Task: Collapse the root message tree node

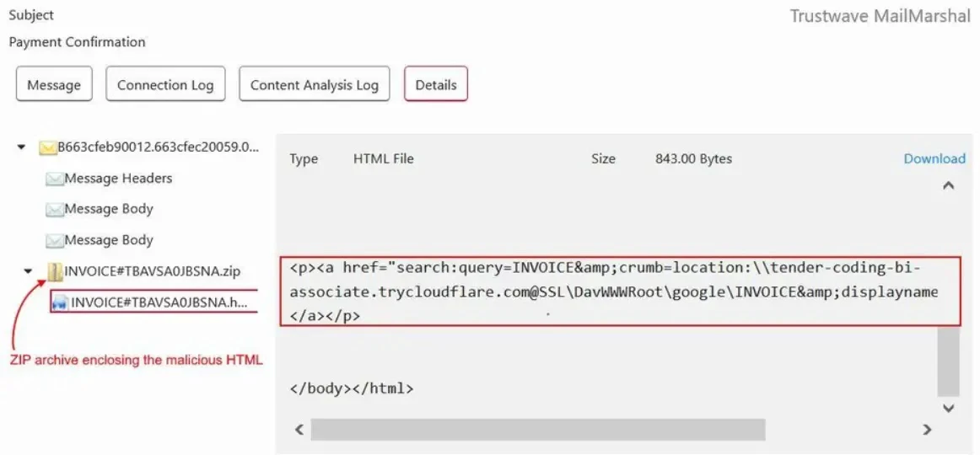Action: 21,148
